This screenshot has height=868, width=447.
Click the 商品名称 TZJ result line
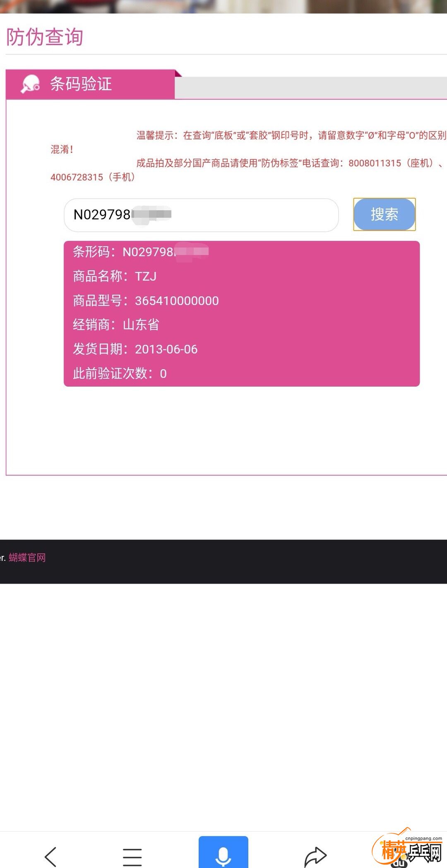115,276
